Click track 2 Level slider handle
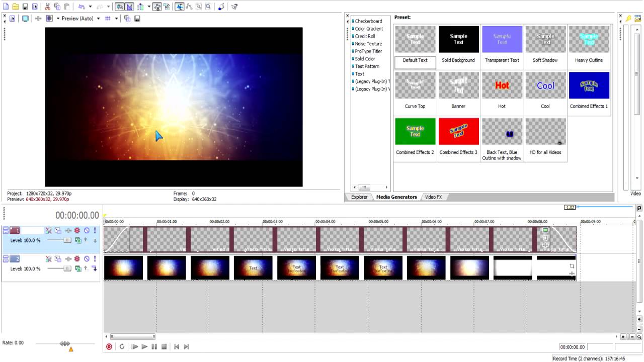Image resolution: width=644 pixels, height=362 pixels. tap(67, 269)
